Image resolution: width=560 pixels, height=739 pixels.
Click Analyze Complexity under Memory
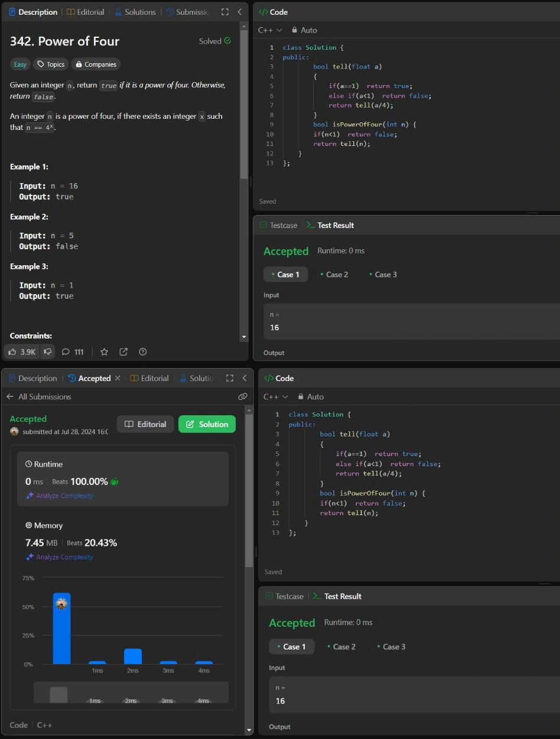tap(65, 557)
